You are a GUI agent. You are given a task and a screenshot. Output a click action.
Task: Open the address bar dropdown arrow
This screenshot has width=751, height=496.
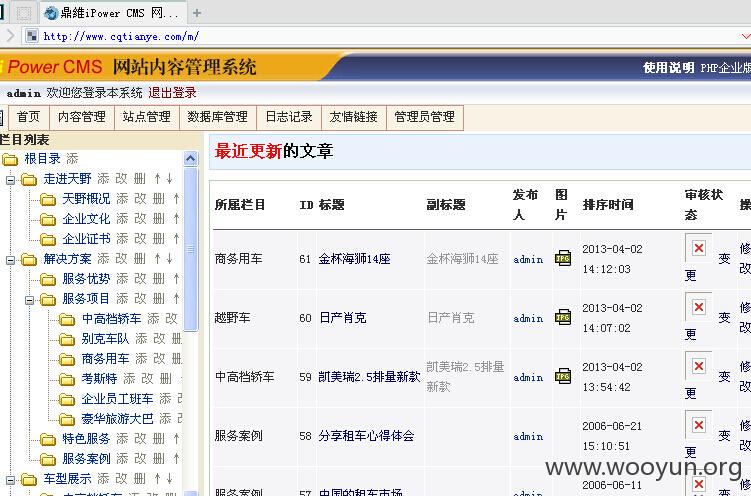coord(746,36)
